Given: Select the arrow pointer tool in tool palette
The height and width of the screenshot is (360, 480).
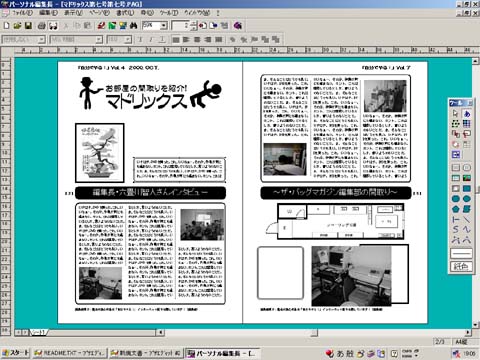Looking at the screenshot, I should pyautogui.click(x=456, y=114).
